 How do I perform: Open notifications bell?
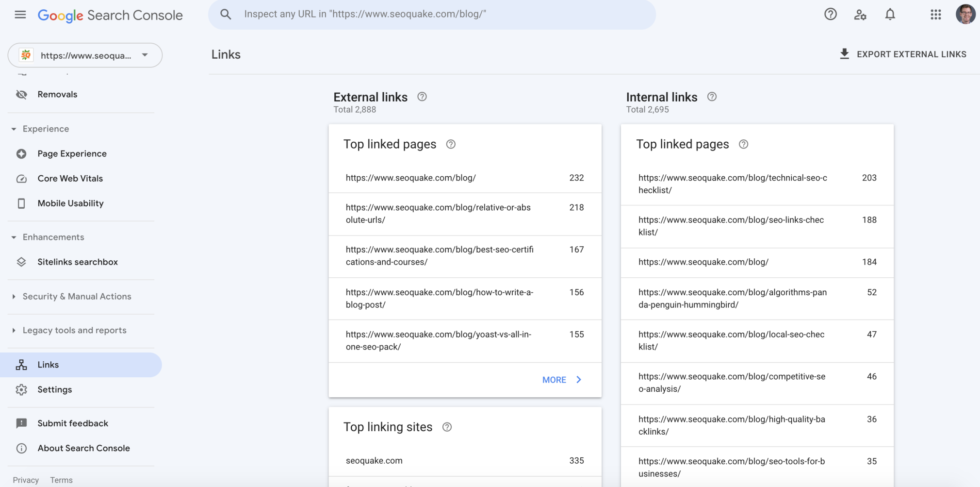point(890,15)
